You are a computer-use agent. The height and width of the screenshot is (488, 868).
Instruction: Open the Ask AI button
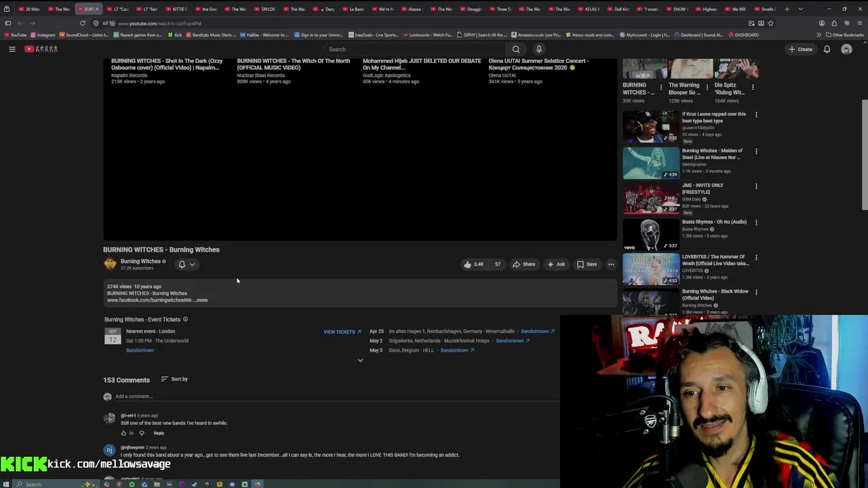point(556,264)
